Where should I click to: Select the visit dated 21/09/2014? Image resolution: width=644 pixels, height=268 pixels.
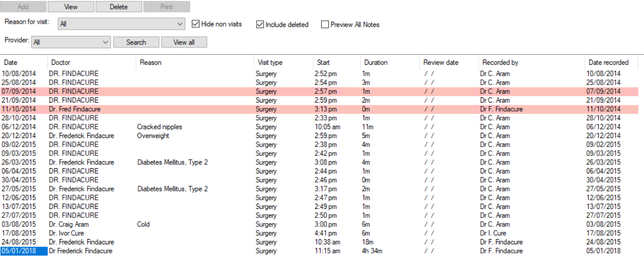pyautogui.click(x=319, y=100)
